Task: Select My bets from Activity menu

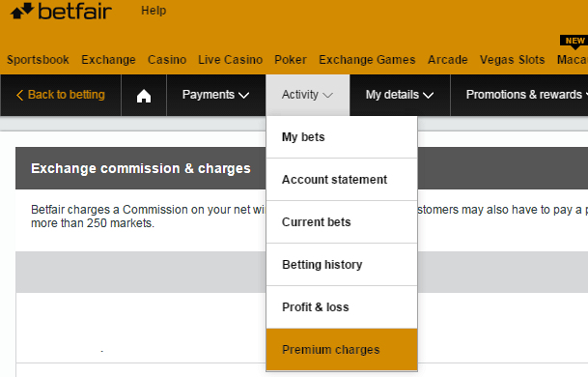Action: tap(342, 137)
